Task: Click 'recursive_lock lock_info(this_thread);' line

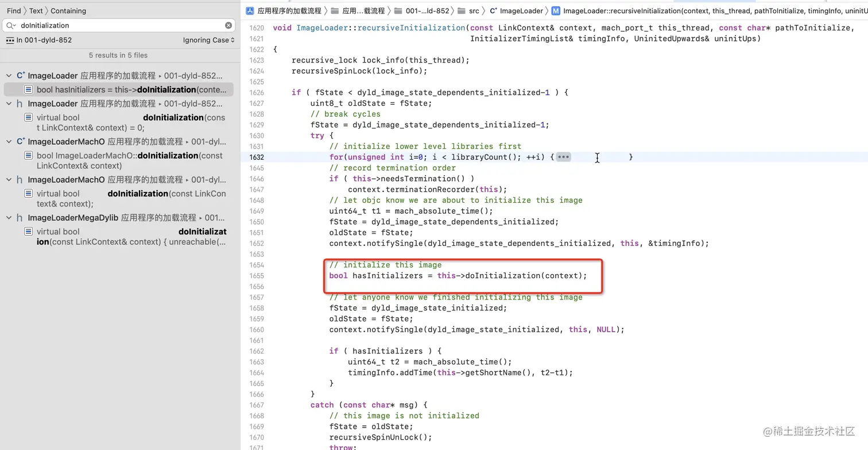Action: (381, 60)
